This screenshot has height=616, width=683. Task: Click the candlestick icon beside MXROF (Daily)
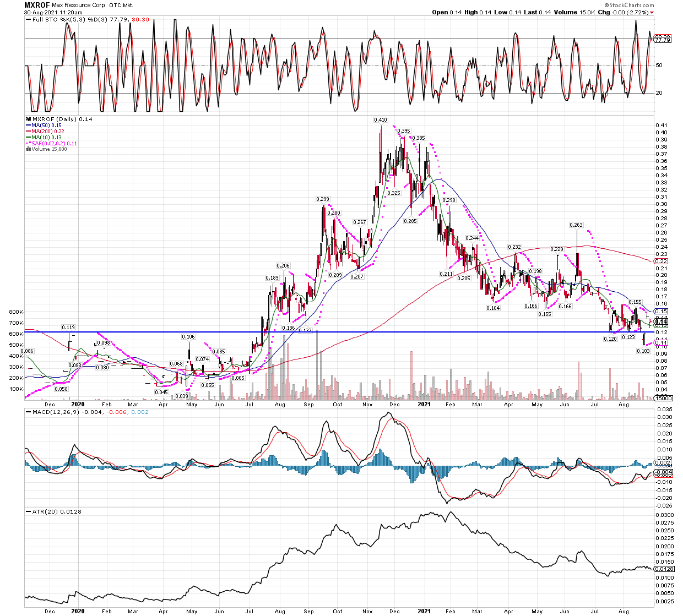tap(29, 119)
